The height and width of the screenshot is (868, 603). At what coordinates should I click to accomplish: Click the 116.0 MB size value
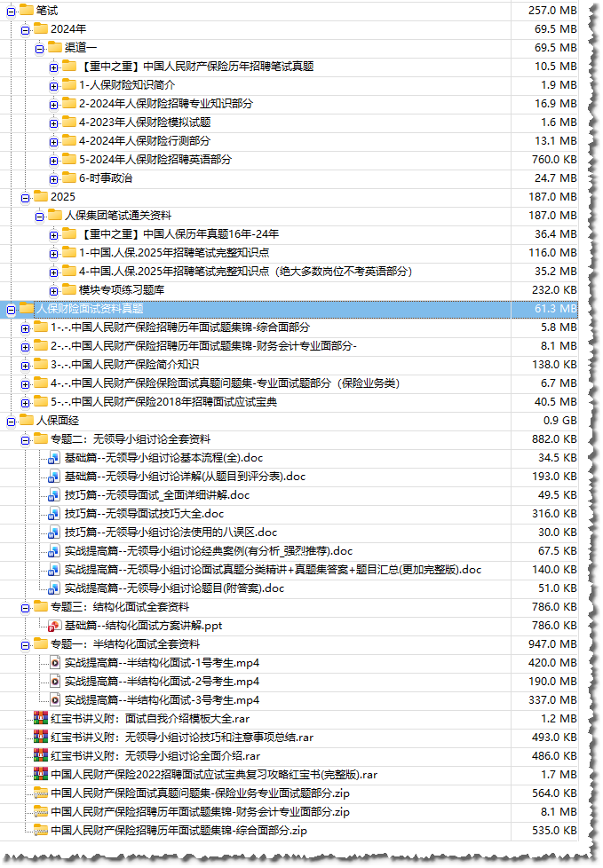pyautogui.click(x=552, y=252)
